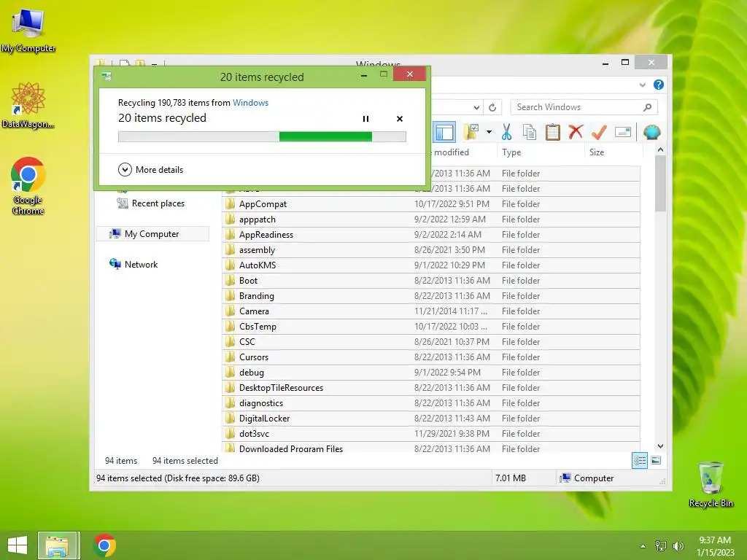Select the CSC folder
The width and height of the screenshot is (747, 560).
431,341
